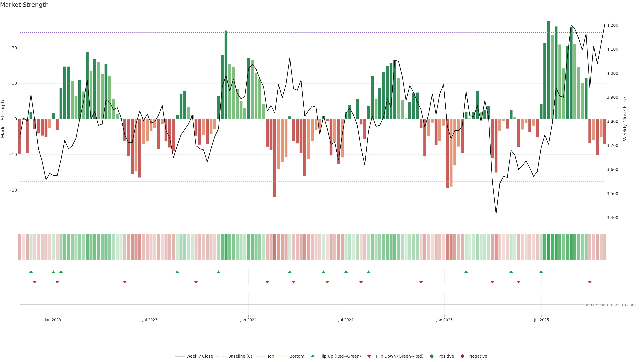Click the leftmost green flip-up triangle marker
Image resolution: width=644 pixels, height=362 pixels.
31,272
